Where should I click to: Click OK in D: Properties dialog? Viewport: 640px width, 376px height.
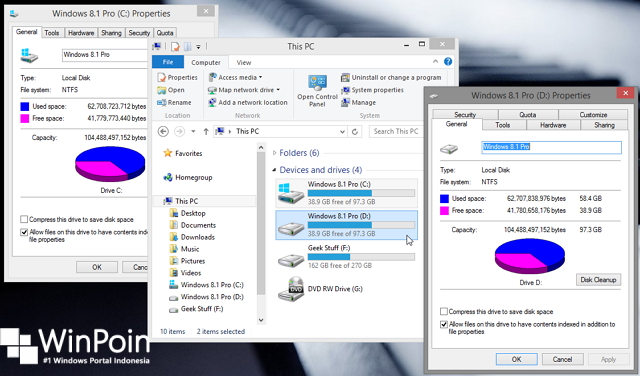(516, 359)
